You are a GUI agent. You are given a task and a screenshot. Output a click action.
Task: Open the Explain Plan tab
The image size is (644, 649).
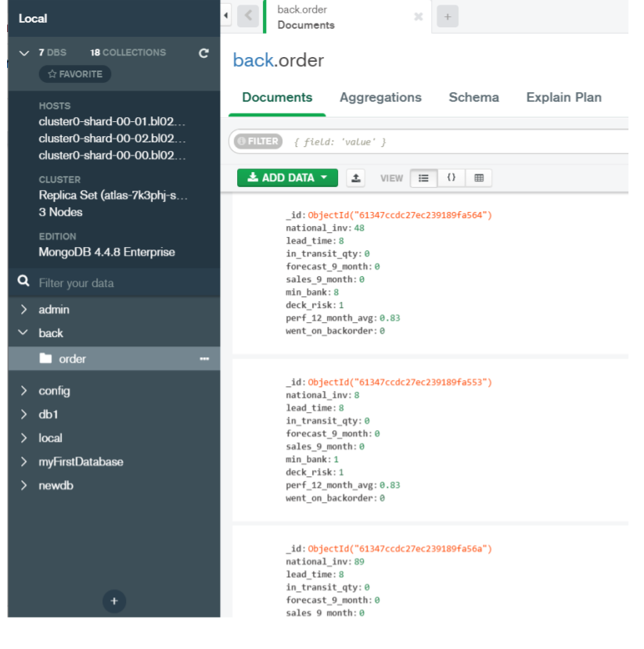563,97
